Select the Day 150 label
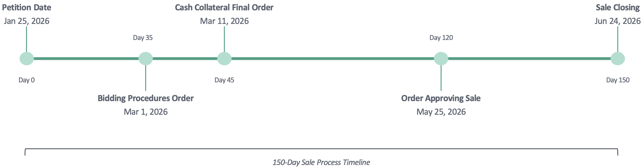The height and width of the screenshot is (168, 644). click(x=618, y=80)
